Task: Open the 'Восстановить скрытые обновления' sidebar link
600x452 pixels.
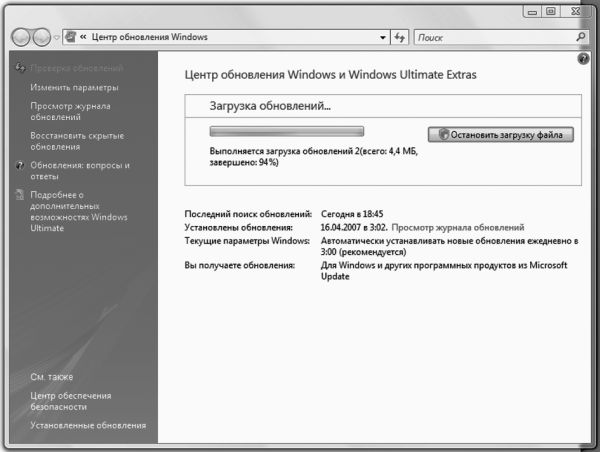Action: [77, 140]
